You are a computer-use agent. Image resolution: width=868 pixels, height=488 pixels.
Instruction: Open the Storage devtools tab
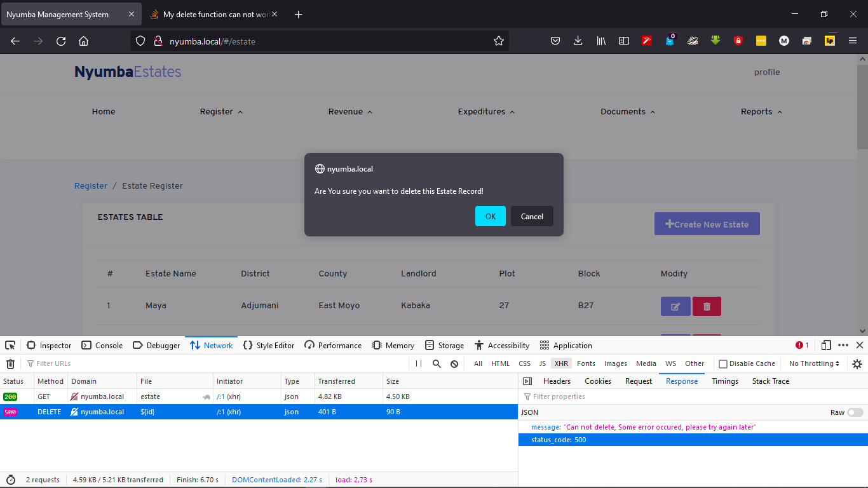[444, 345]
